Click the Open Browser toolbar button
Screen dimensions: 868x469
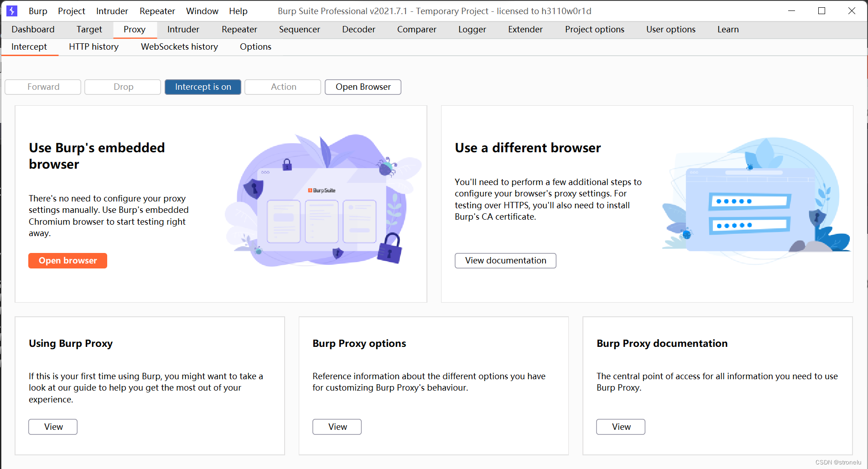(x=363, y=87)
